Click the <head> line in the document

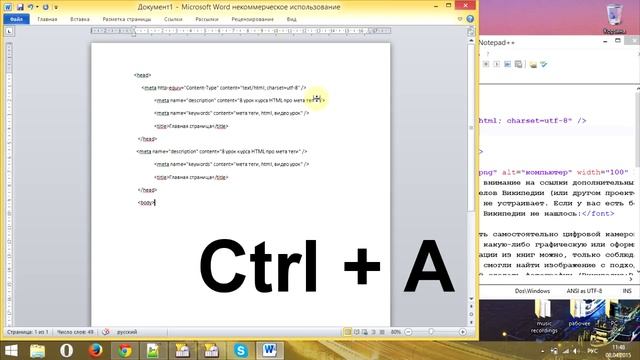click(x=142, y=75)
